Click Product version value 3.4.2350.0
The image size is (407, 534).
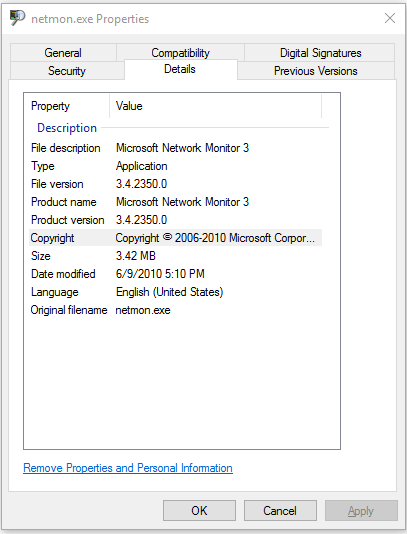[141, 220]
